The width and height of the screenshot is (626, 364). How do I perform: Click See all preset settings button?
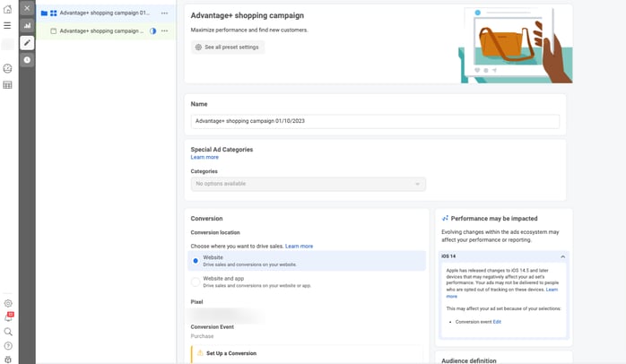227,48
